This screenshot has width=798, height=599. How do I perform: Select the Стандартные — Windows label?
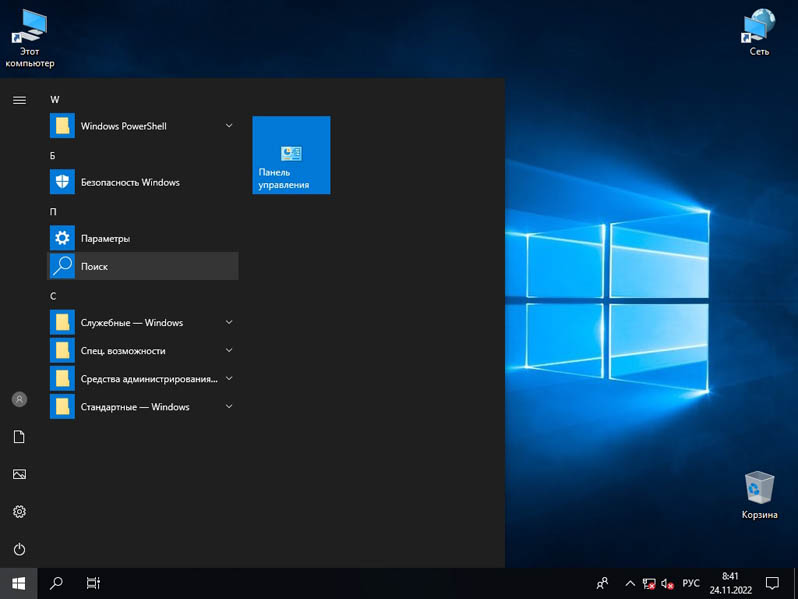point(135,407)
